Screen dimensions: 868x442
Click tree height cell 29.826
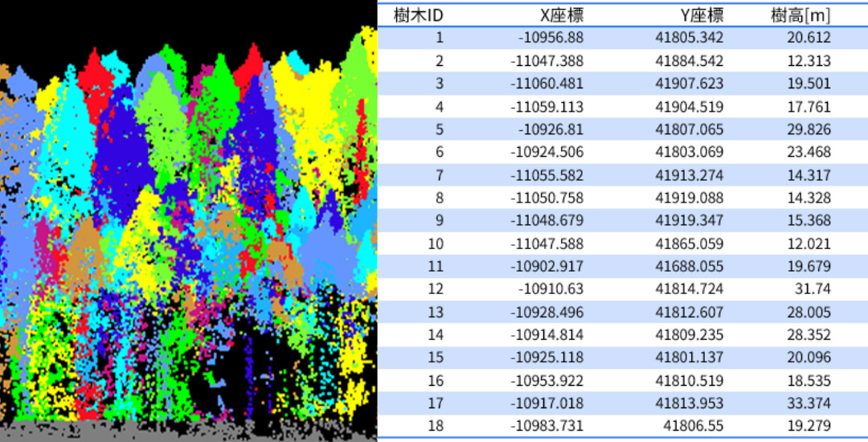click(809, 129)
